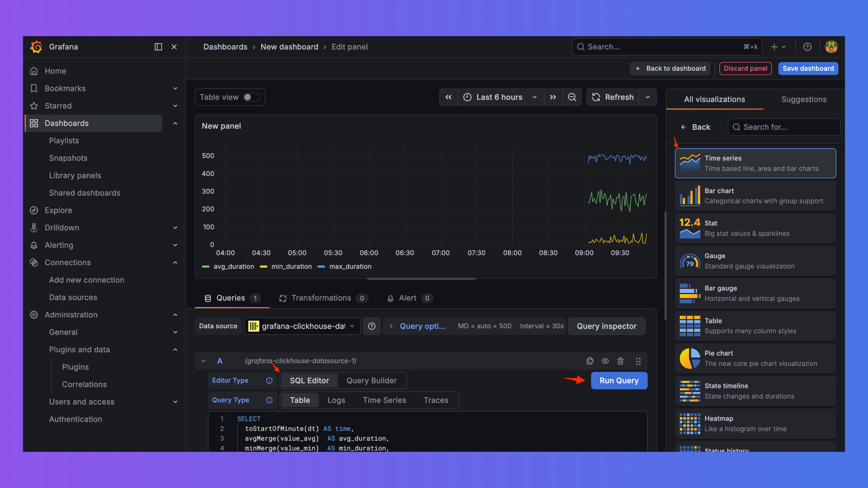Expand Bookmarks section

[175, 88]
